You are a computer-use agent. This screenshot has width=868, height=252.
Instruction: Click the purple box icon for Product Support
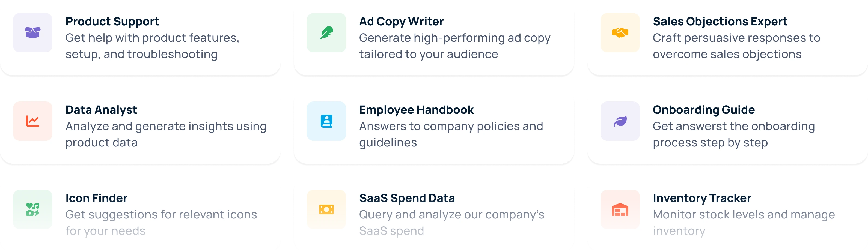point(33,33)
